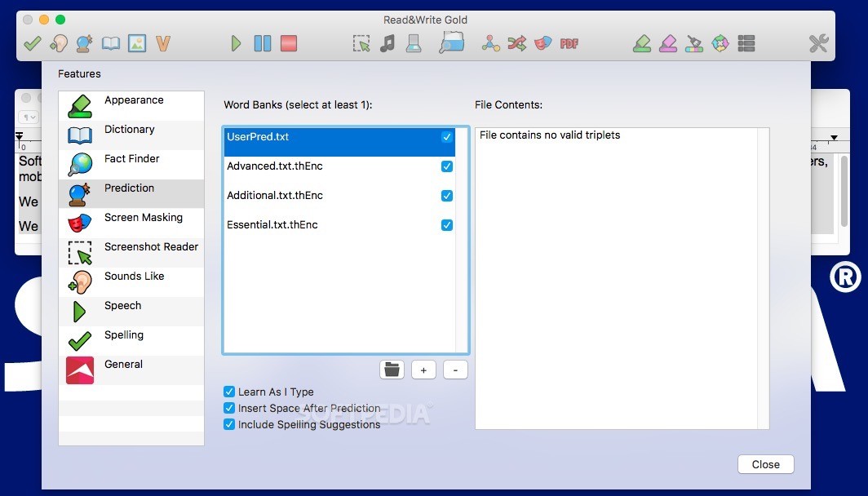Click the Translator crossed arrows toolbar icon
Image resolution: width=868 pixels, height=496 pixels.
[x=516, y=43]
